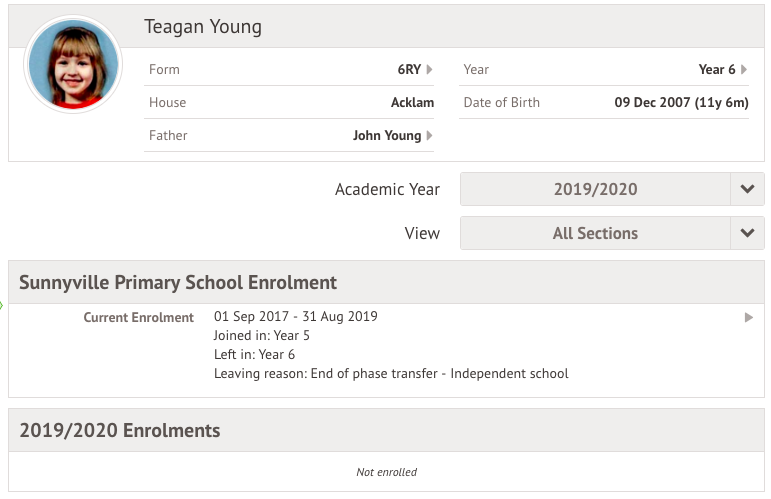
Task: Open the Current Enrolment row
Action: [386, 350]
